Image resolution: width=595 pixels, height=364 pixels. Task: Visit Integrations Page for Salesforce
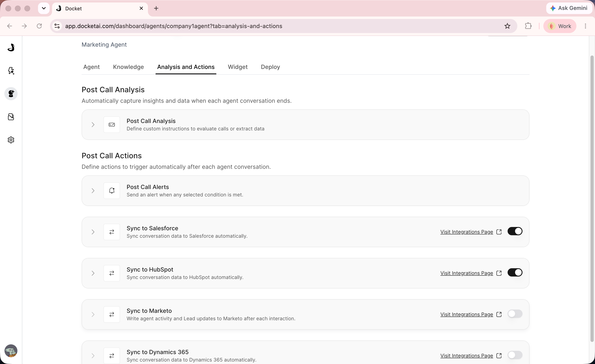[467, 232]
